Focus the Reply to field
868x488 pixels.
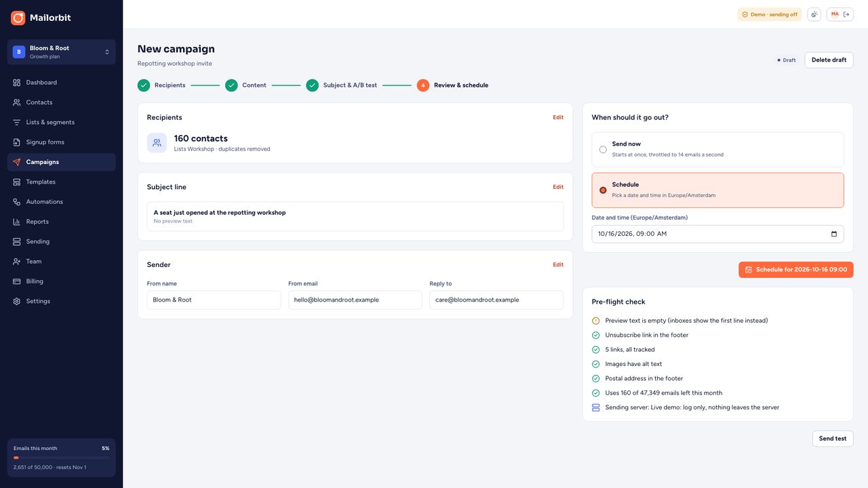pos(496,300)
